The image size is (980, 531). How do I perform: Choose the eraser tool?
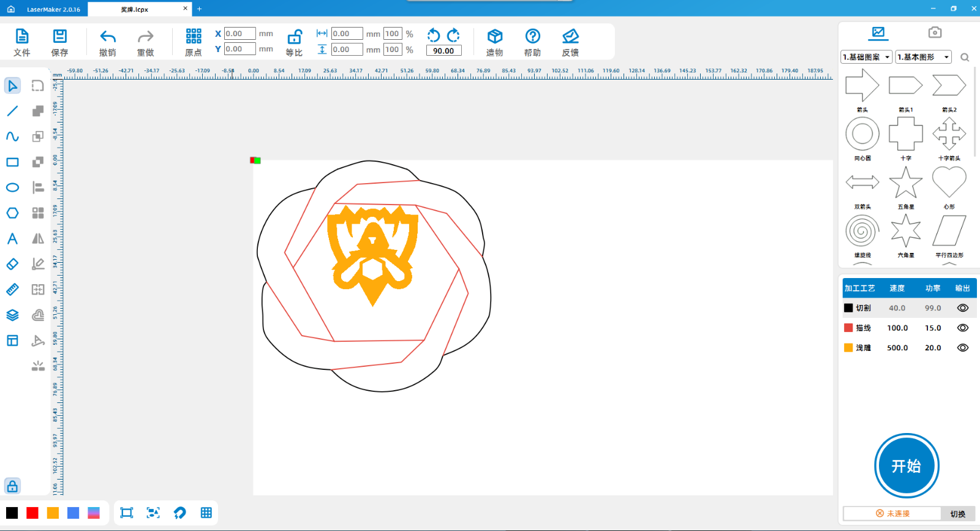click(x=12, y=264)
